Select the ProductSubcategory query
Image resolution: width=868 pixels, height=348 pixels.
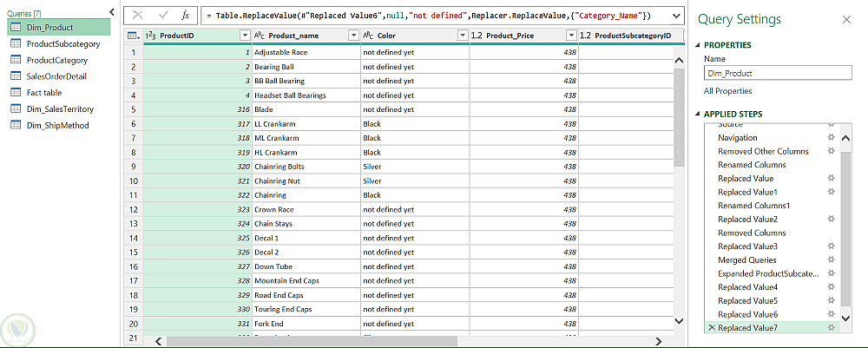click(59, 43)
